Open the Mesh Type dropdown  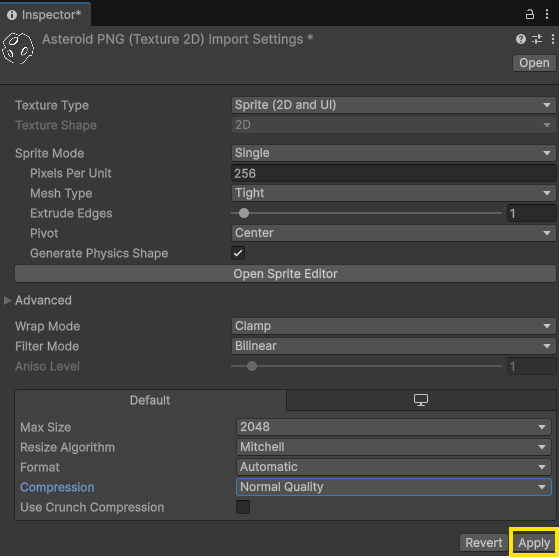(394, 193)
